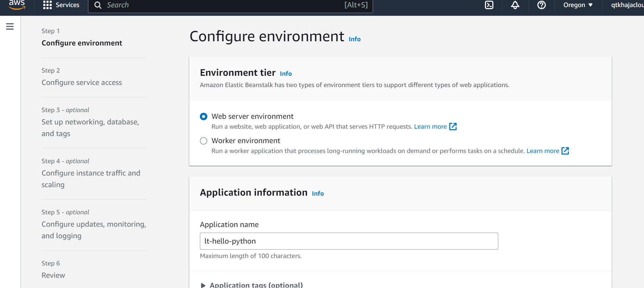
Task: Click the search magnifier icon
Action: pyautogui.click(x=98, y=5)
